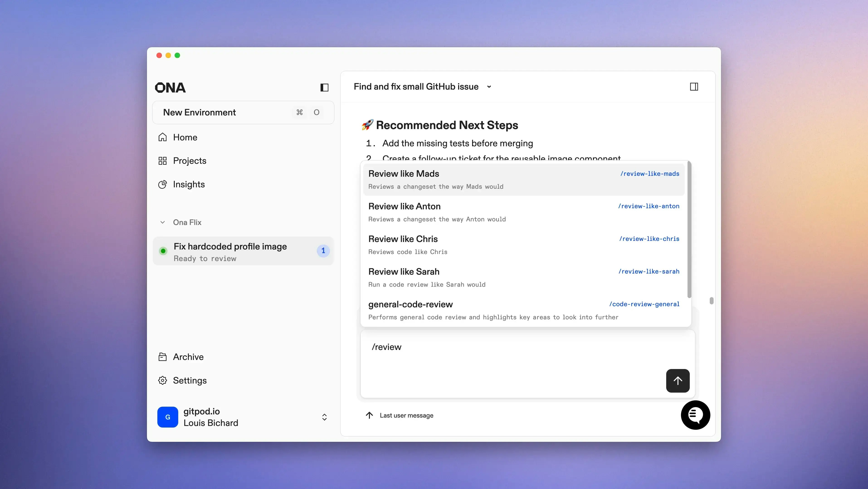The height and width of the screenshot is (489, 868).
Task: Click the Projects grid icon
Action: coord(162,161)
